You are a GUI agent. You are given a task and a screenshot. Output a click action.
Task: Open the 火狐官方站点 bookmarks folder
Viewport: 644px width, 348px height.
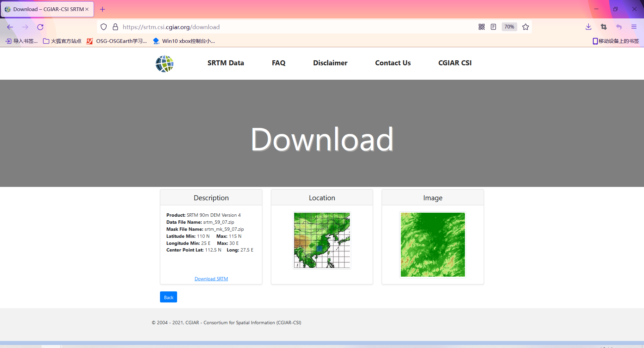(62, 41)
